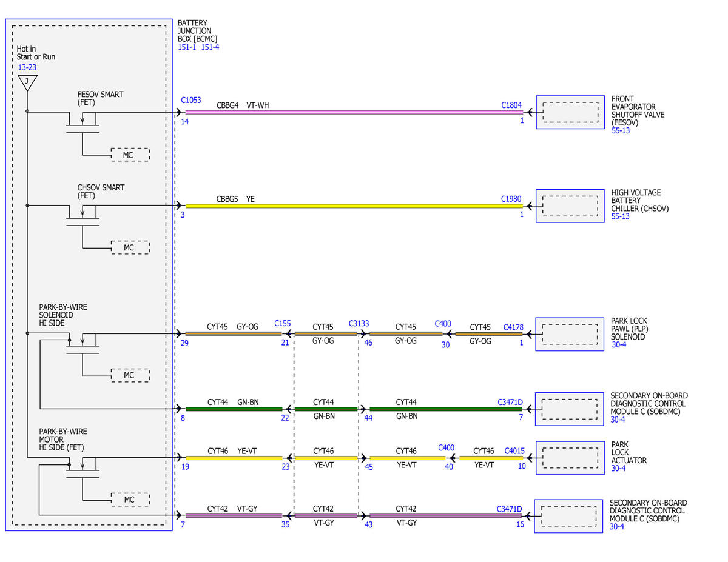Screen dimensions: 728x562
Task: Click the "CHSOV SMART (FET)" label
Action: pos(101,192)
